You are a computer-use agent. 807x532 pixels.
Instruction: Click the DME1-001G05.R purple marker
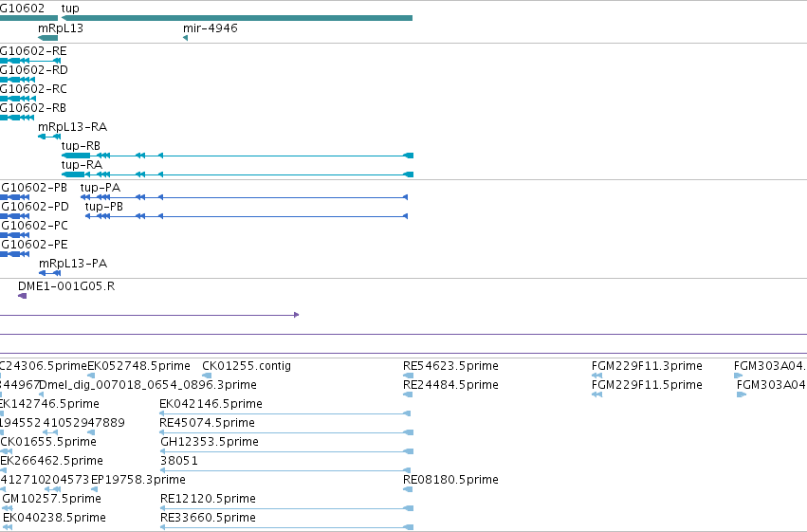click(x=22, y=296)
